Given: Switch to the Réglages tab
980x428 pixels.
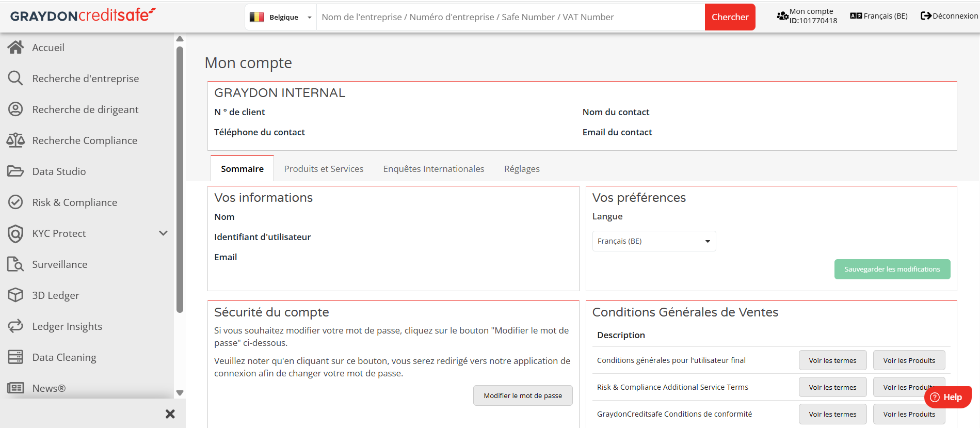Looking at the screenshot, I should 522,169.
